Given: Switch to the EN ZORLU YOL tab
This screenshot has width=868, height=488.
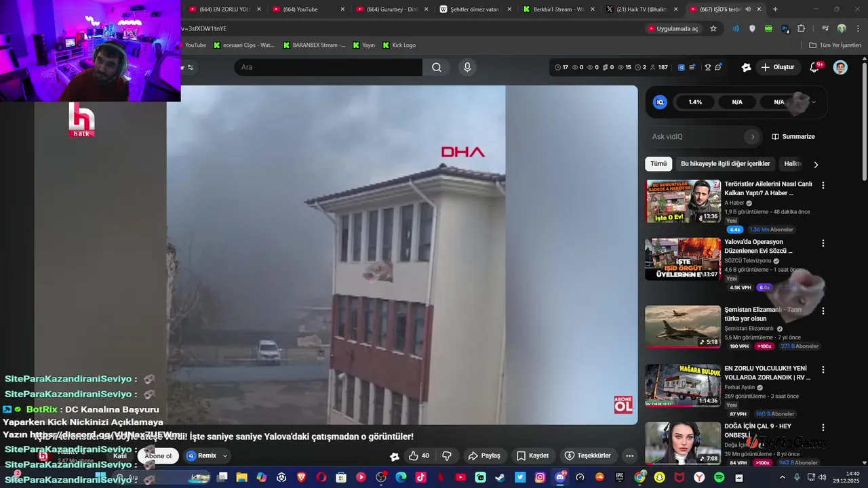Looking at the screenshot, I should pyautogui.click(x=225, y=9).
